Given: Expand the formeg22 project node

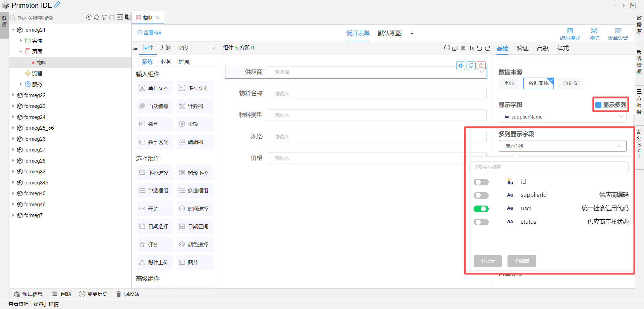Looking at the screenshot, I should [x=13, y=95].
